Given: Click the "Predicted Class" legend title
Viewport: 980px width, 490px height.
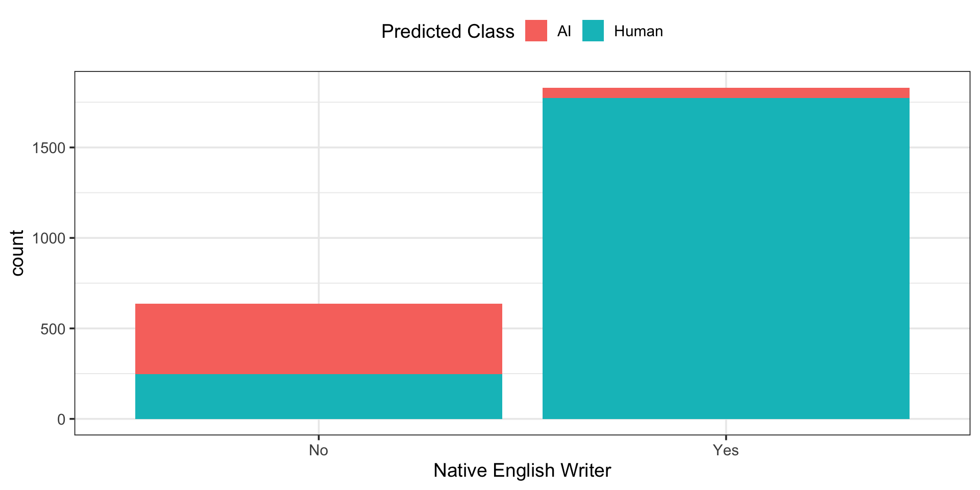Looking at the screenshot, I should pyautogui.click(x=448, y=32).
